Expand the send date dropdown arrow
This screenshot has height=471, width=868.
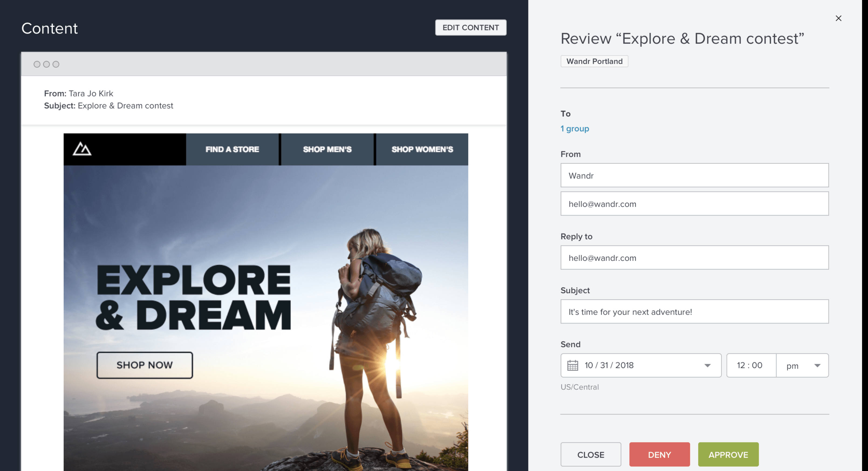tap(707, 366)
